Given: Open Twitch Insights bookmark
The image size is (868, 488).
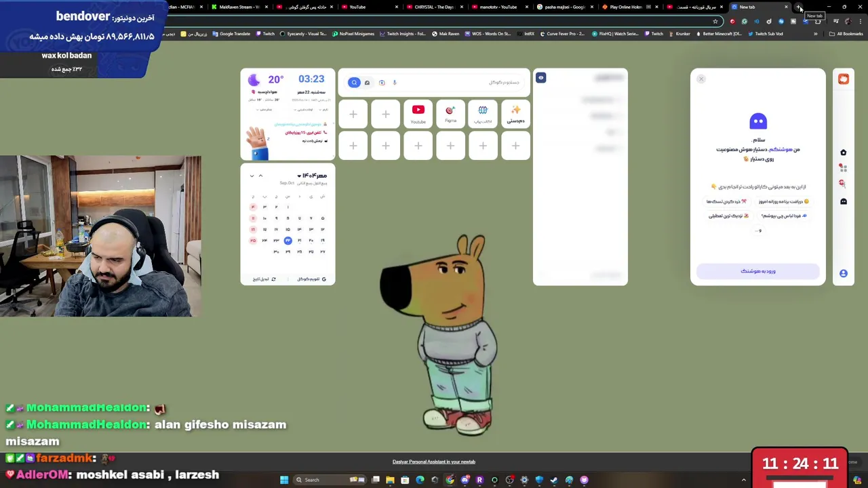Looking at the screenshot, I should tap(403, 34).
